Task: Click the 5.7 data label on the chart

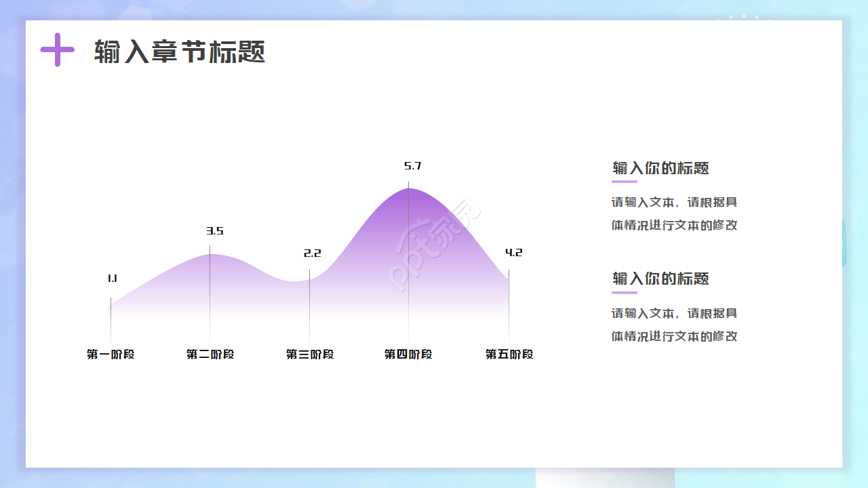Action: point(411,165)
